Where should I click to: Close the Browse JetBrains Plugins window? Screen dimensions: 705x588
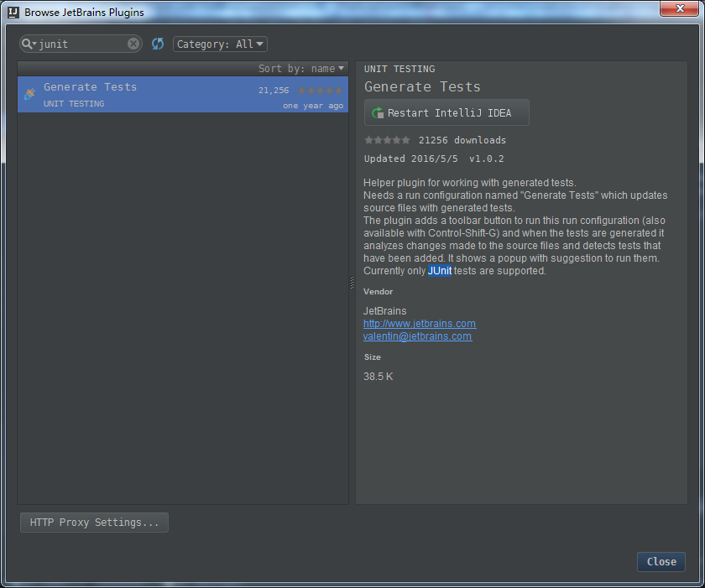(x=680, y=8)
